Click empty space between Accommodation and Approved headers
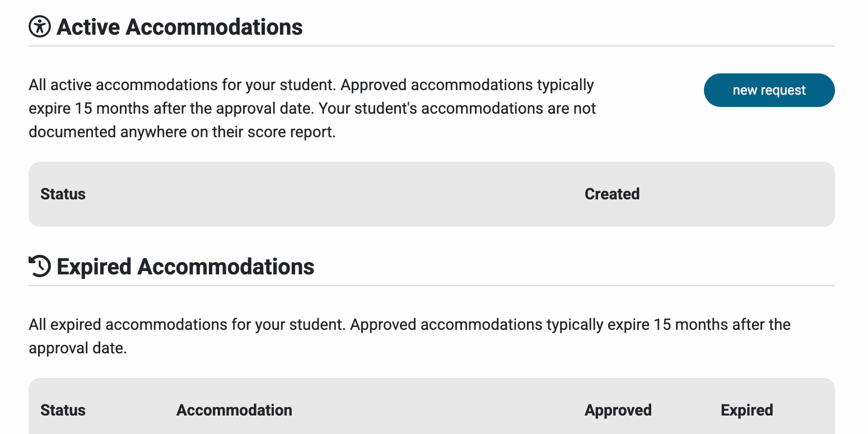868x434 pixels. click(x=437, y=410)
